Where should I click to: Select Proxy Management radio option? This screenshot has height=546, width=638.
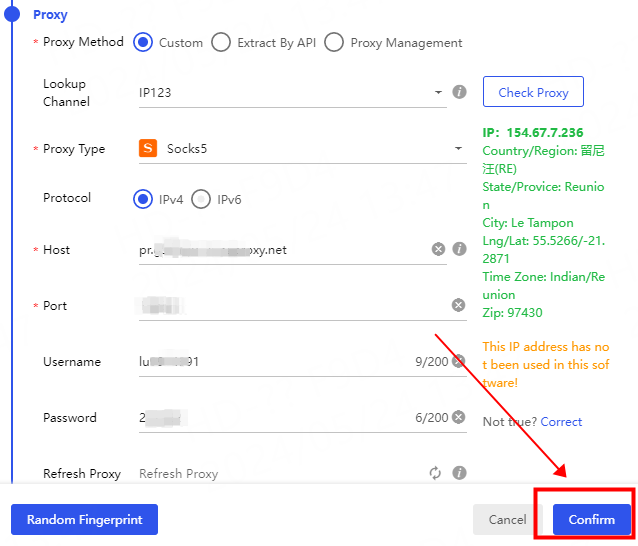334,42
